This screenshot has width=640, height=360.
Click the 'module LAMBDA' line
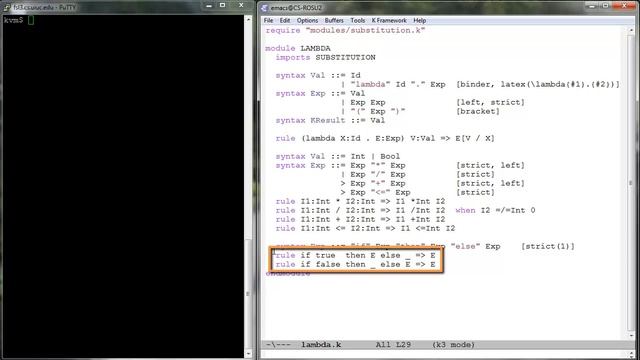tap(298, 49)
